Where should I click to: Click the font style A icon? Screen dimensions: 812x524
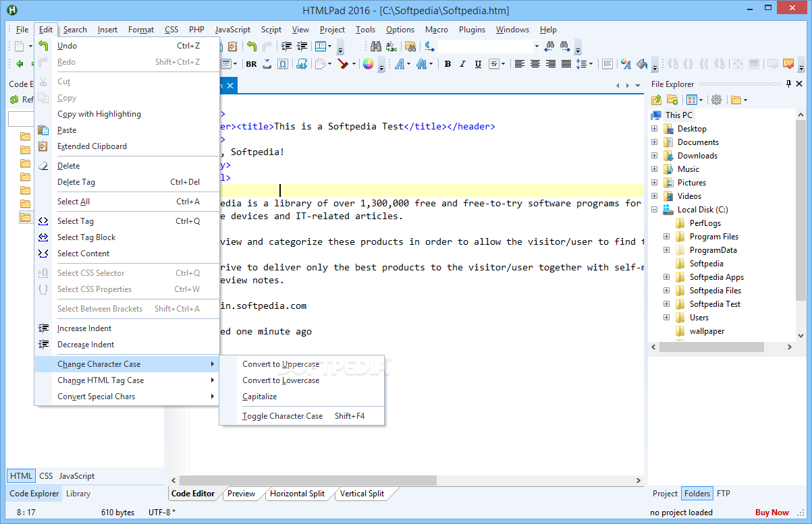click(x=400, y=64)
